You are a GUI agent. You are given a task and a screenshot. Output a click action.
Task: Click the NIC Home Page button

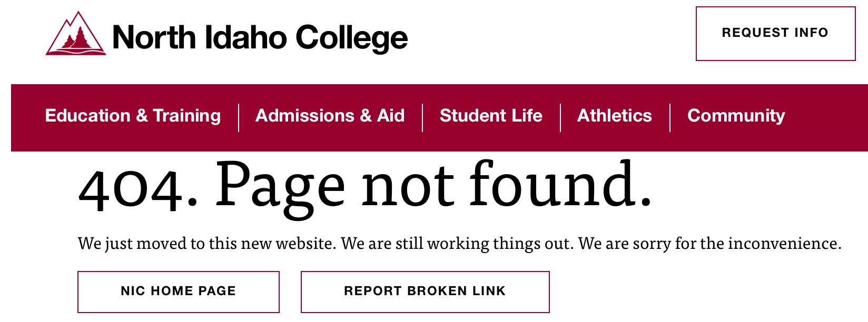click(x=179, y=291)
